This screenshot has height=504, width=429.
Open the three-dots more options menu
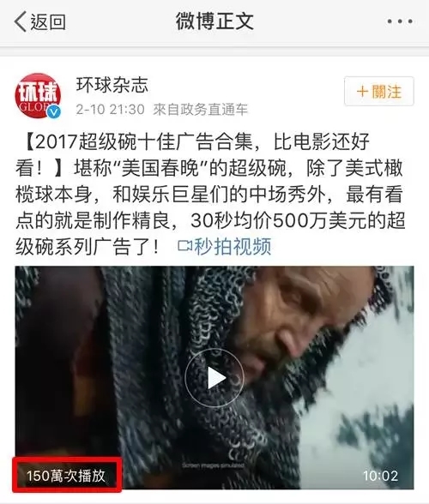click(400, 21)
